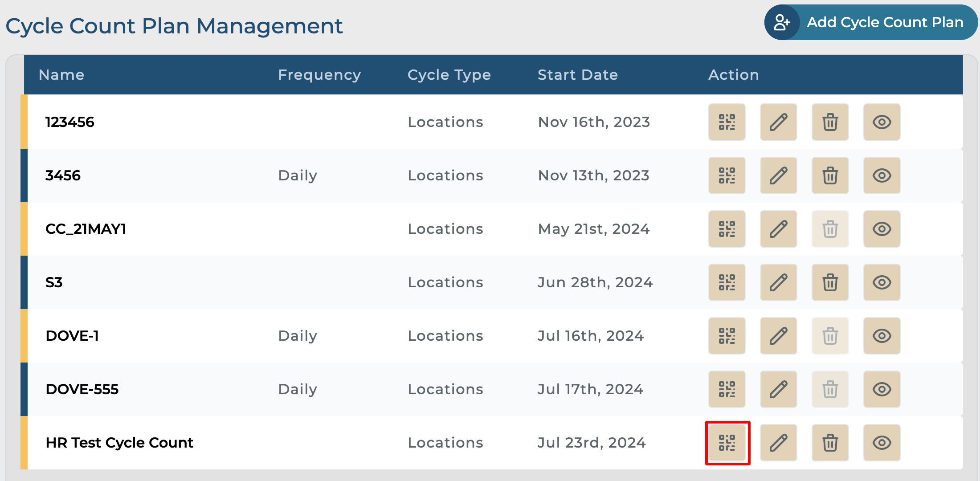Select the DOVE-1 plan name
Screen dimensions: 980x481
tap(72, 336)
